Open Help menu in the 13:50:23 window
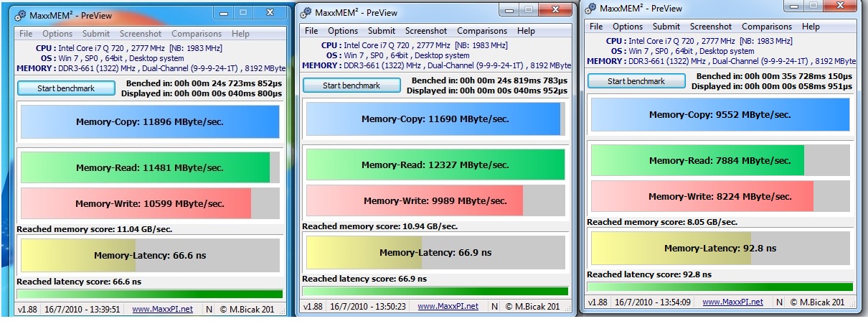Image resolution: width=868 pixels, height=324 pixels. pos(526,31)
